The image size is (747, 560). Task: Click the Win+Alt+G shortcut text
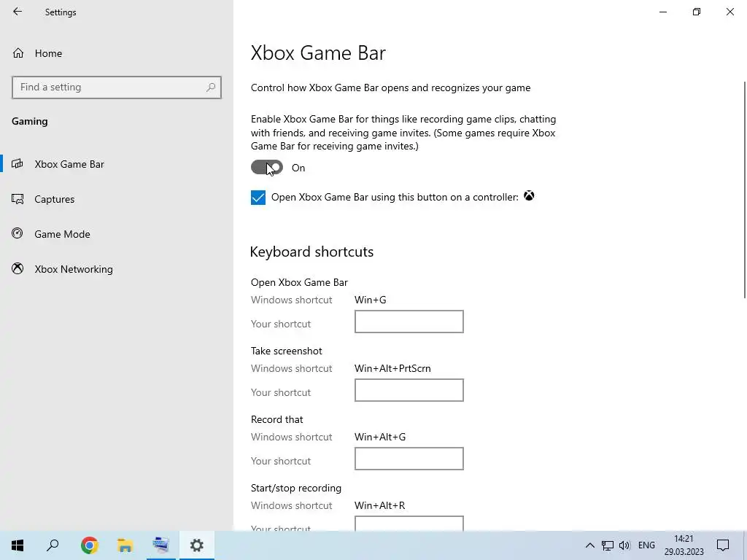pos(380,437)
